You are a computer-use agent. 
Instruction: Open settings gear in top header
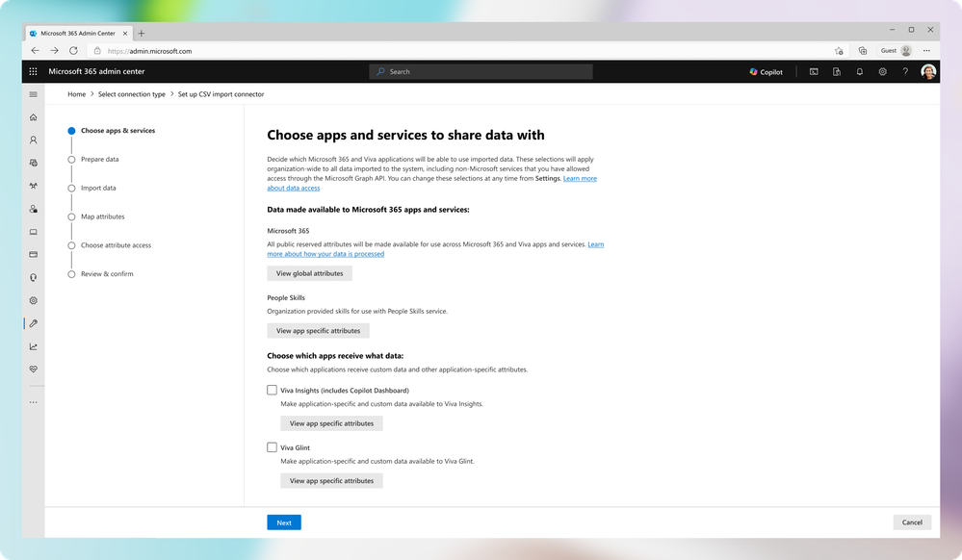pyautogui.click(x=882, y=72)
